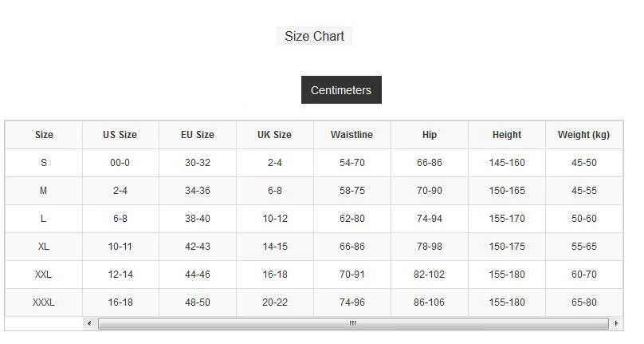Click the right scroll arrow of the table
The height and width of the screenshot is (344, 644).
[x=616, y=323]
